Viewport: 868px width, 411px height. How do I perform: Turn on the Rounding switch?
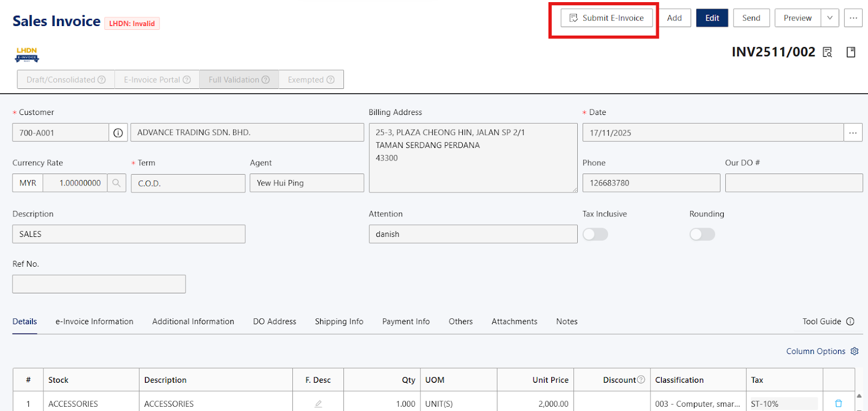702,234
